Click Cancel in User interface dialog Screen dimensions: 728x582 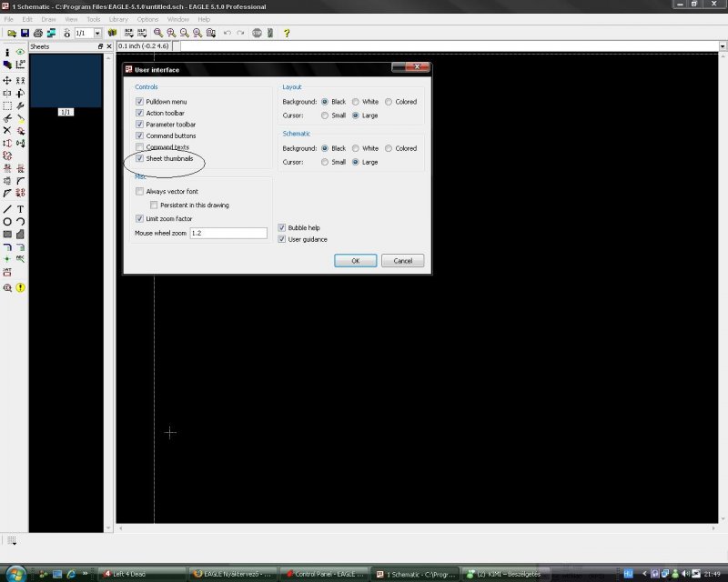click(x=403, y=261)
